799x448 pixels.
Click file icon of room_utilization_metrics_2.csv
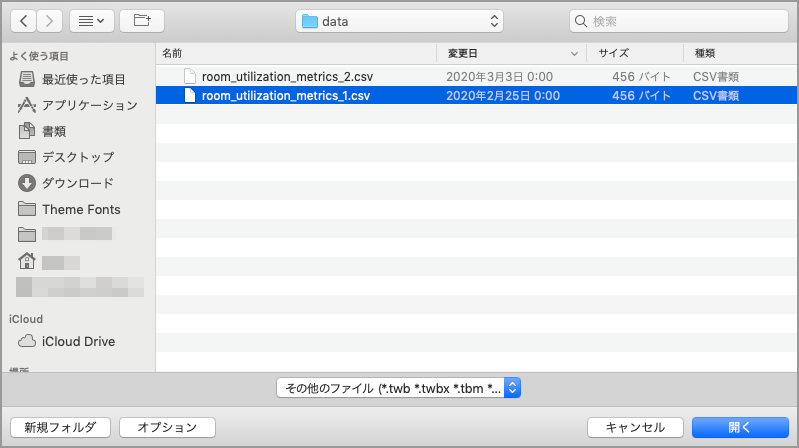click(x=190, y=76)
